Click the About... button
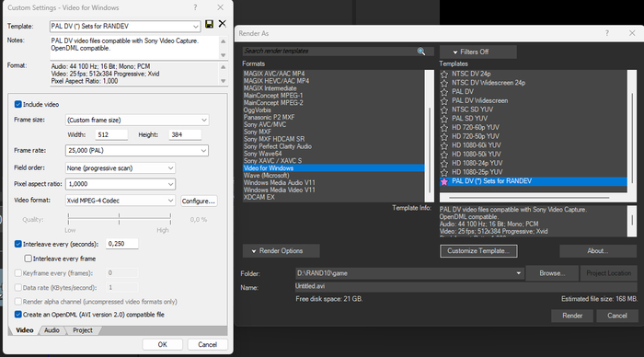Viewport: 644px width, 357px height. [598, 250]
